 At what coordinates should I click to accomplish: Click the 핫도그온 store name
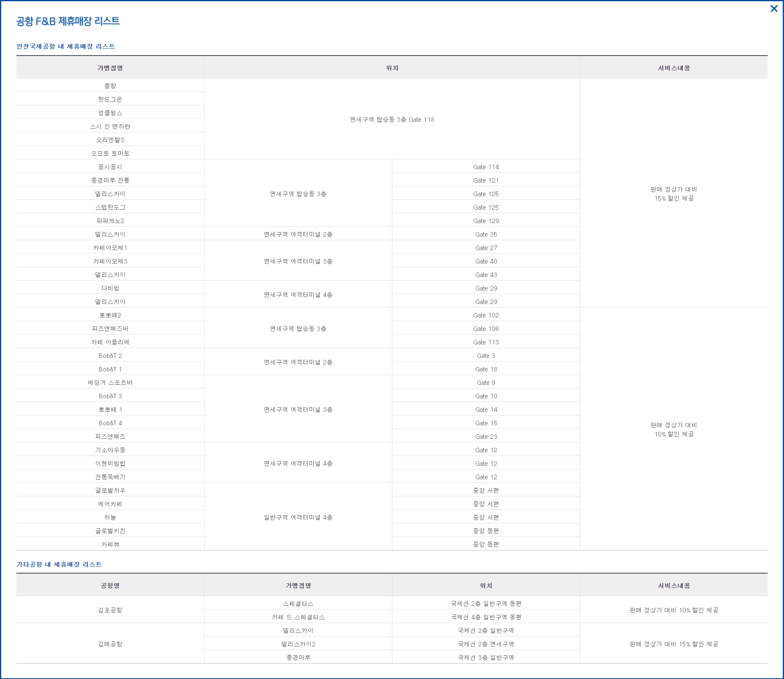(110, 99)
